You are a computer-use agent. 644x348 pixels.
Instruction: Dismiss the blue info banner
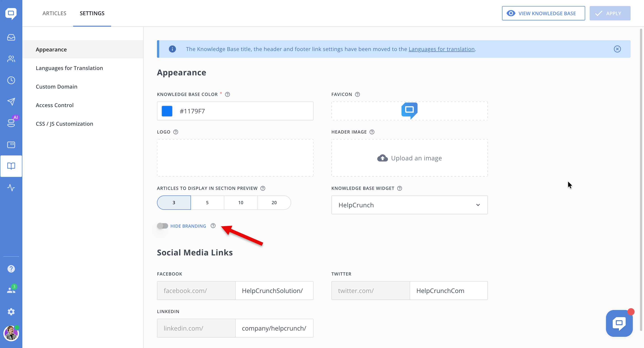[617, 49]
